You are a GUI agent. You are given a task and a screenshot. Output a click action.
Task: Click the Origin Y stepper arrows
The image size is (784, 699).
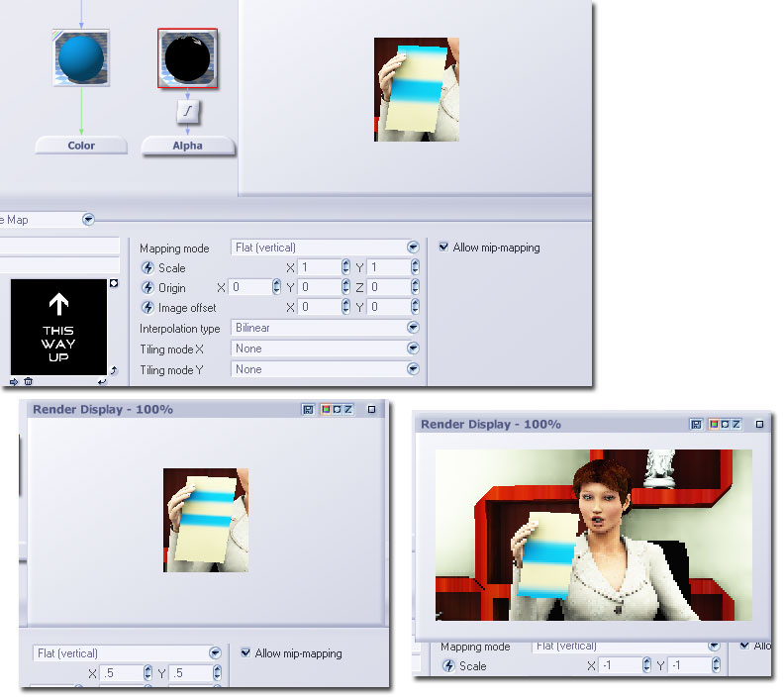point(345,287)
